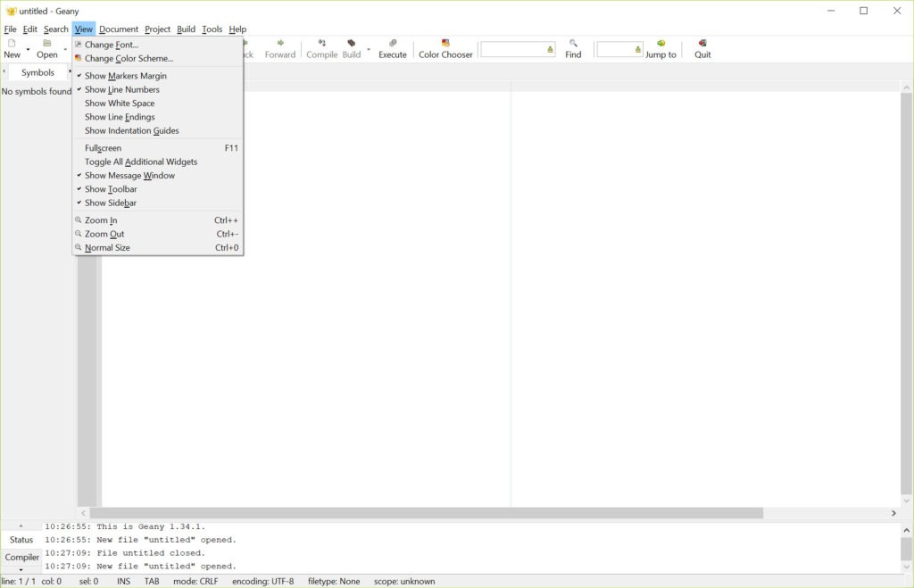Click the editor vertical scrollbar
This screenshot has width=914, height=588.
click(906, 294)
